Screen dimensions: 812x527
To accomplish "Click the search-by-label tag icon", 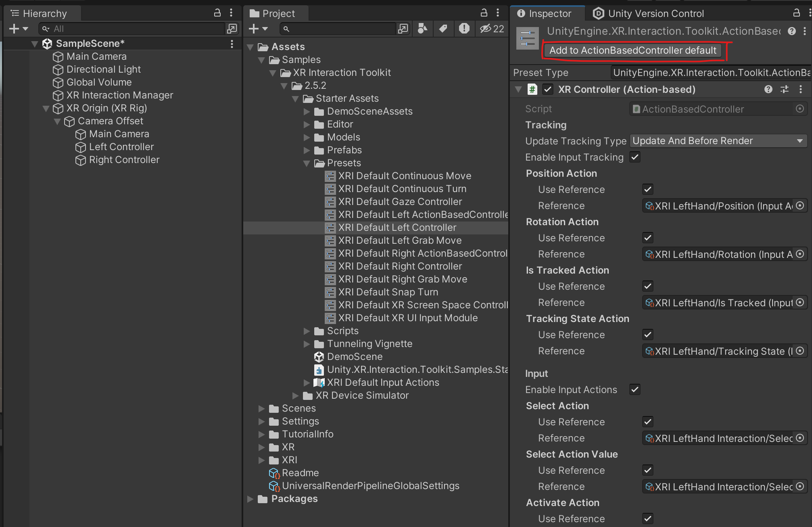I will tap(443, 29).
